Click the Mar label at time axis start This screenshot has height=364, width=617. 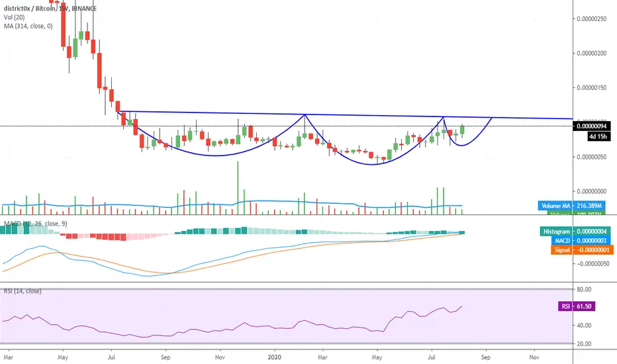pyautogui.click(x=8, y=357)
